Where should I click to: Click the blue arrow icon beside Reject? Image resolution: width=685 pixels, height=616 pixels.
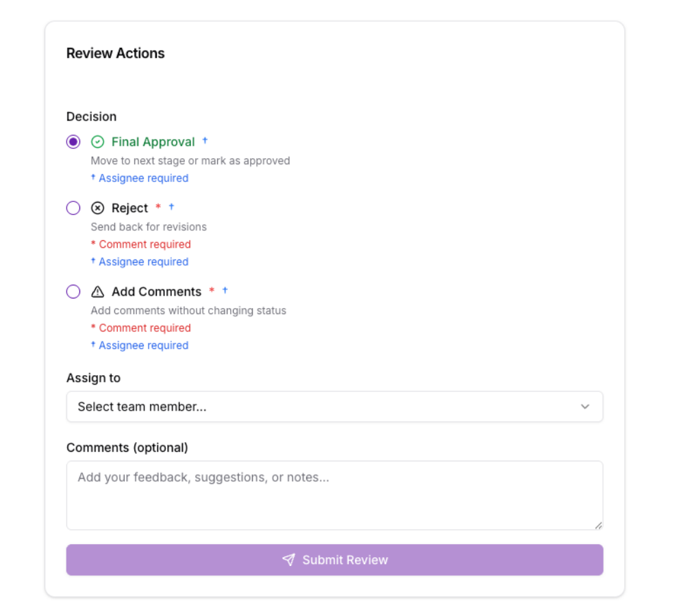pyautogui.click(x=172, y=207)
